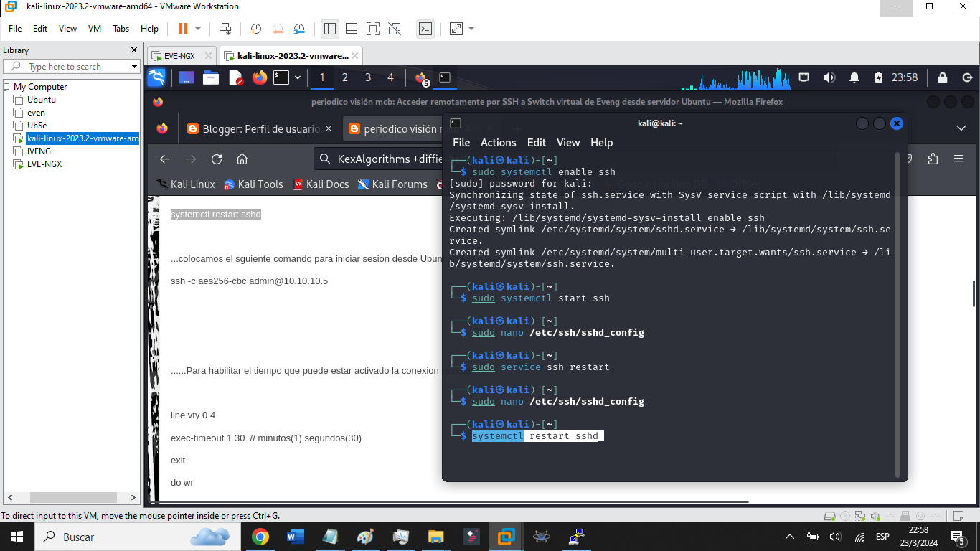Click the show desktop icon in Kali panel
The image size is (980, 551).
coord(187,77)
